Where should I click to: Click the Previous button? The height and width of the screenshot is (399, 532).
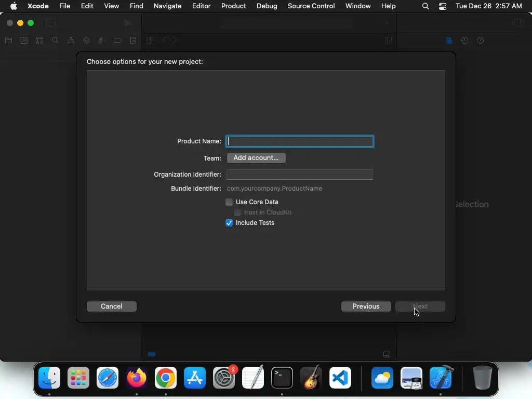[x=366, y=307]
